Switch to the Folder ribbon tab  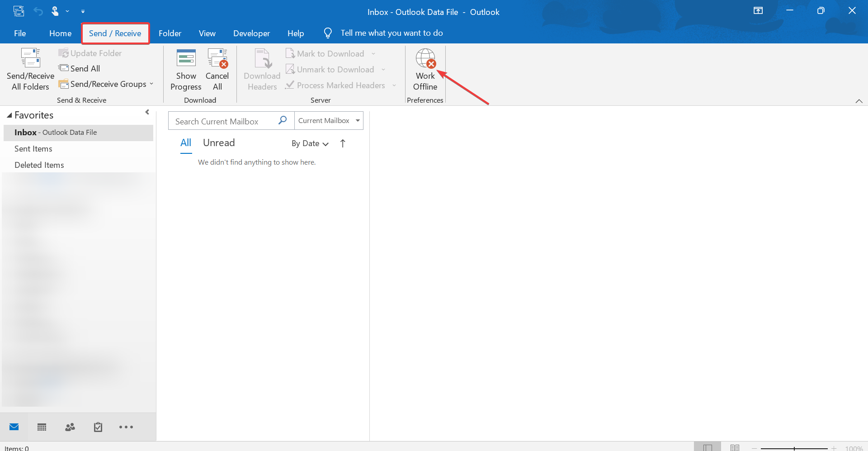[x=170, y=33]
